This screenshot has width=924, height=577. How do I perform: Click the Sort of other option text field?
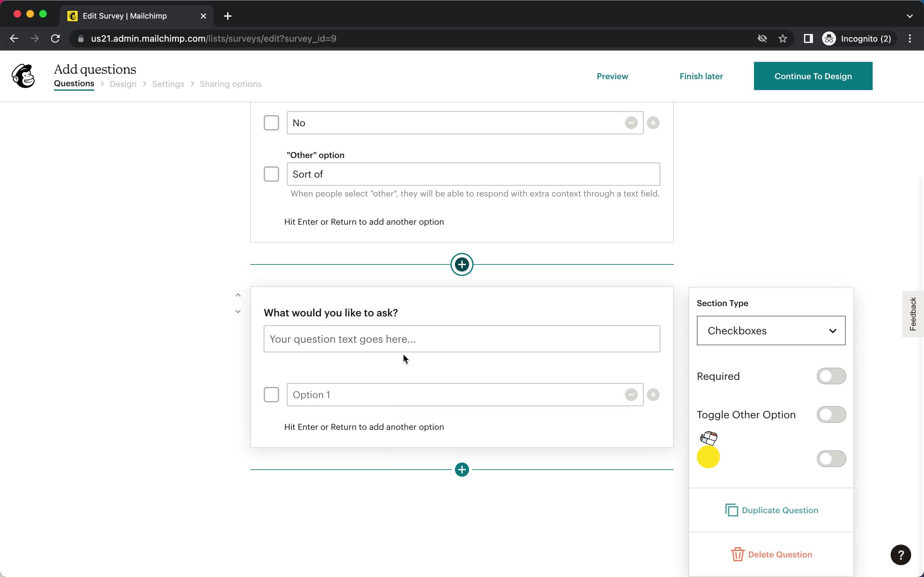click(x=473, y=174)
